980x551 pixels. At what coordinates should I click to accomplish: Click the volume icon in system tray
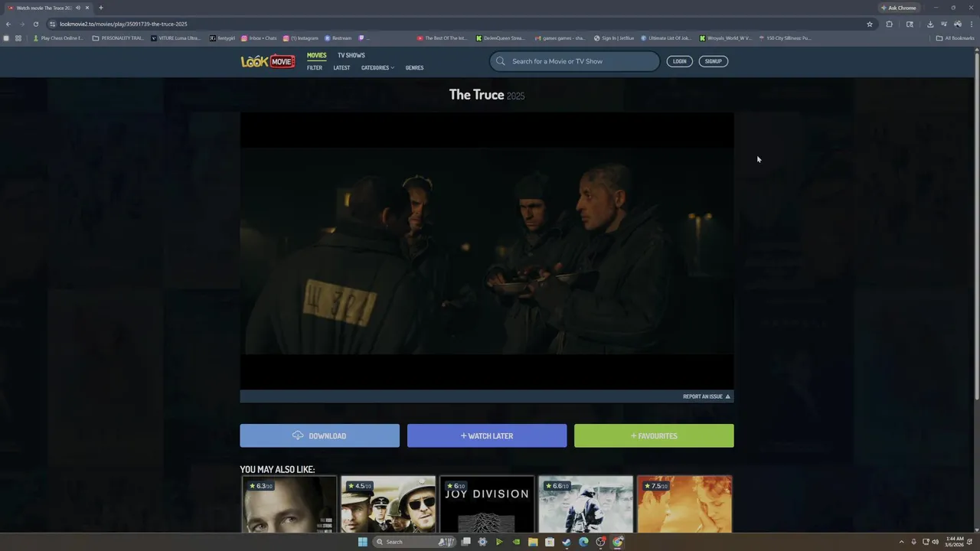[936, 542]
